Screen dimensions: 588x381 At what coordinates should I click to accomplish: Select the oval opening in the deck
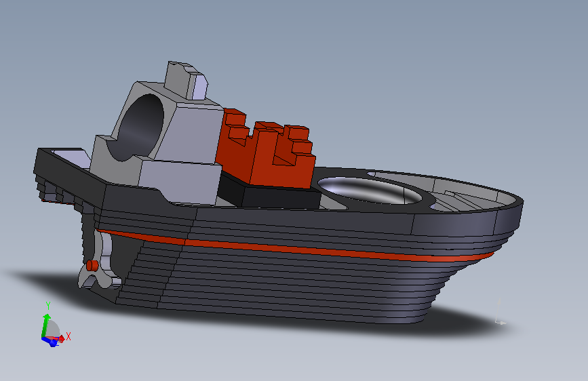pos(370,190)
